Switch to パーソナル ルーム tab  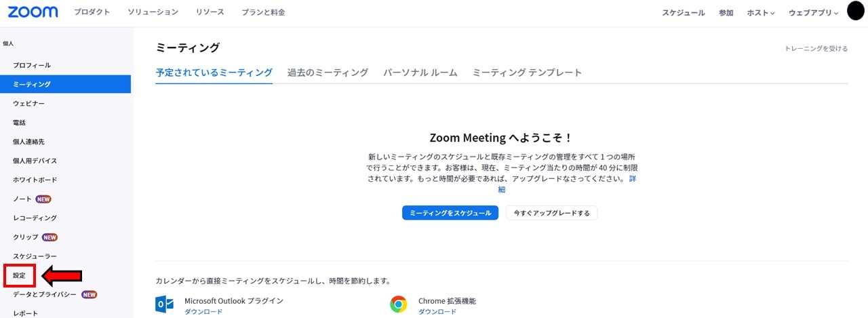tap(420, 73)
